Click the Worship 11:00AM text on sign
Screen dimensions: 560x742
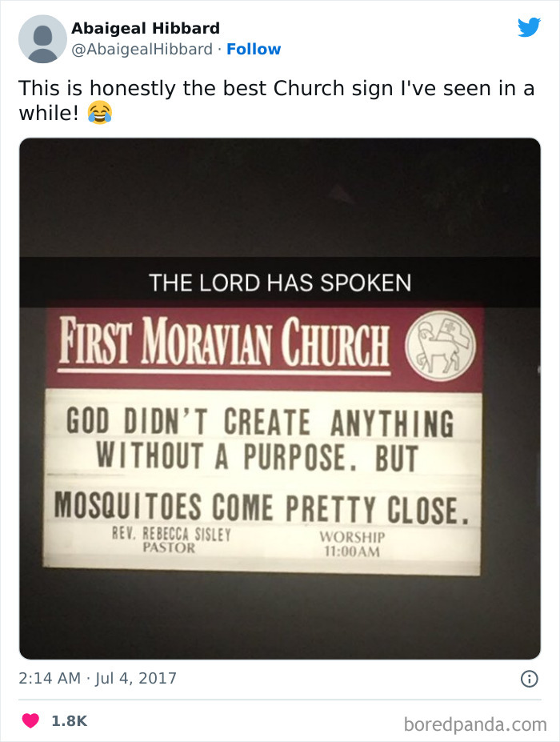pos(352,543)
